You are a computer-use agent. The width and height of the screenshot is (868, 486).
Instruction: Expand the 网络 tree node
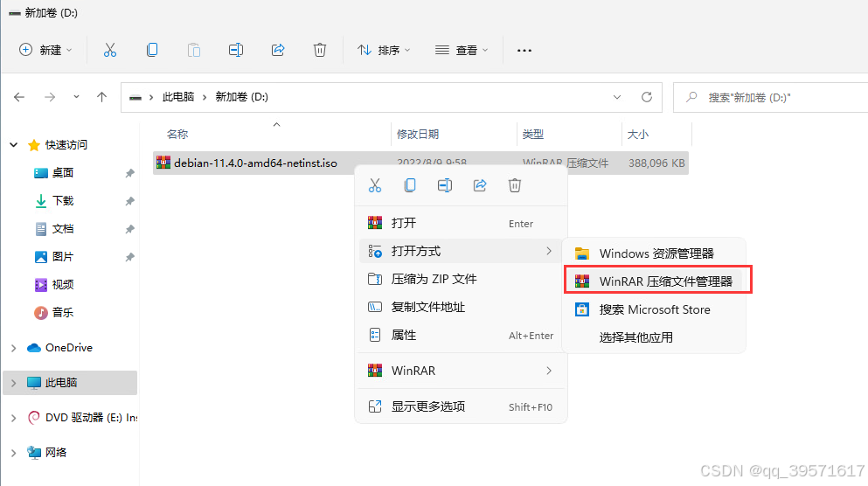tap(14, 453)
